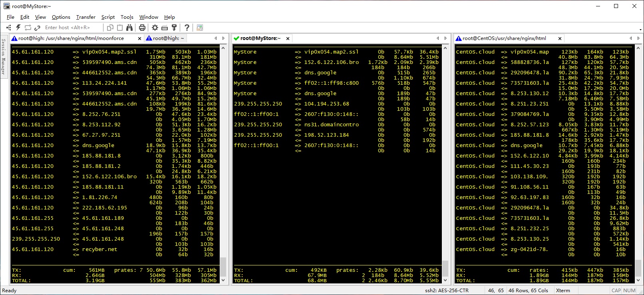Open the Options menu
This screenshot has height=295, width=644.
61,17
